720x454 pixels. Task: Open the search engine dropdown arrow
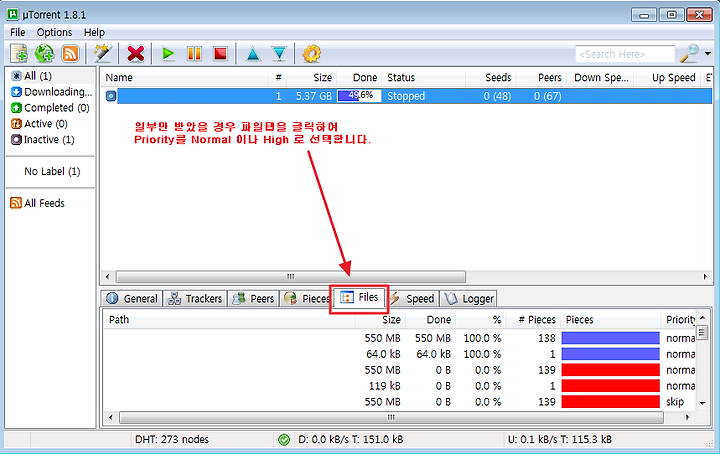(708, 54)
